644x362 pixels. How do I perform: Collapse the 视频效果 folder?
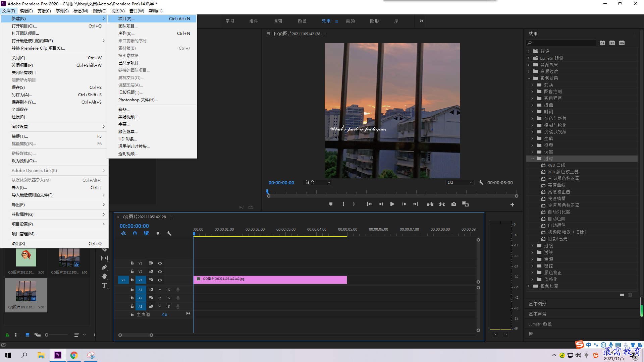529,78
